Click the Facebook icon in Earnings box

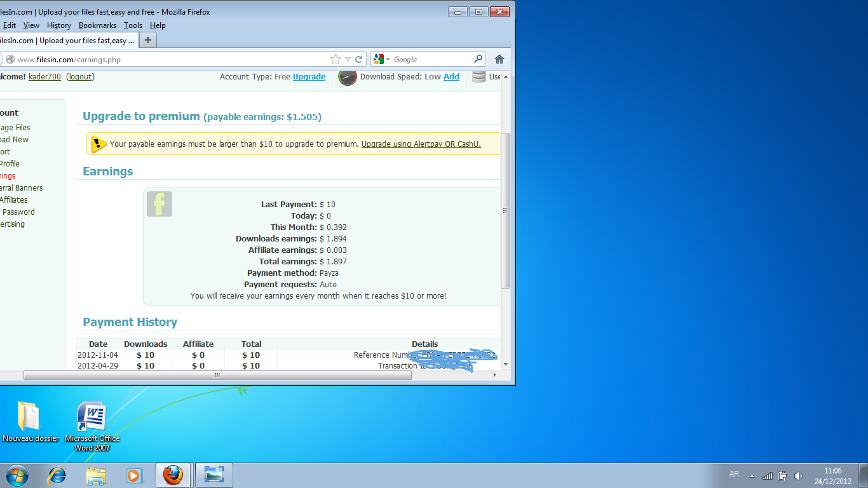tap(159, 204)
